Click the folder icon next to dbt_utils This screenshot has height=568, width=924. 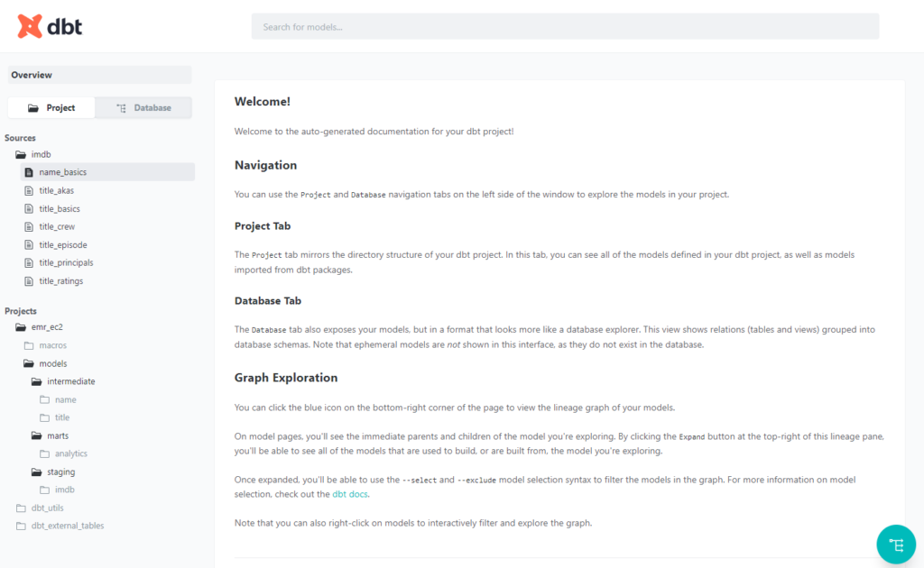tap(21, 508)
